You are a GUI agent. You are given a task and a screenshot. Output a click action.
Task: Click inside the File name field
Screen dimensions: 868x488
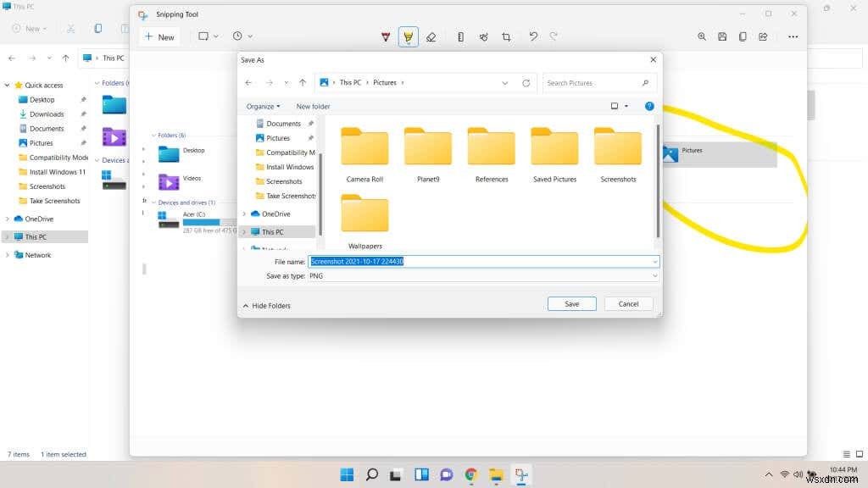pos(483,262)
